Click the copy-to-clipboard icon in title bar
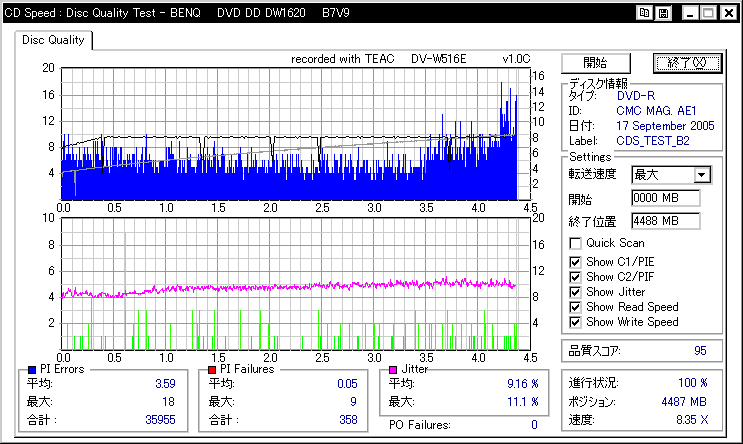 [x=644, y=13]
